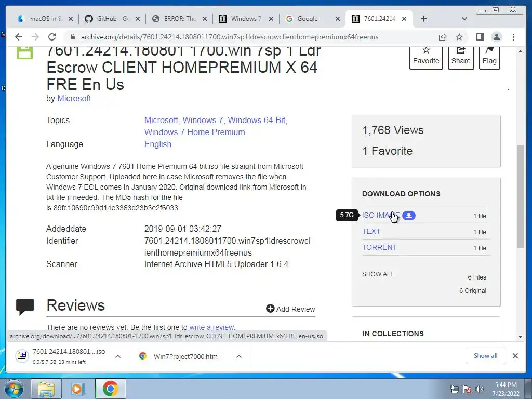This screenshot has height=399, width=532.
Task: Open the Chrome profile avatar
Action: (496, 37)
